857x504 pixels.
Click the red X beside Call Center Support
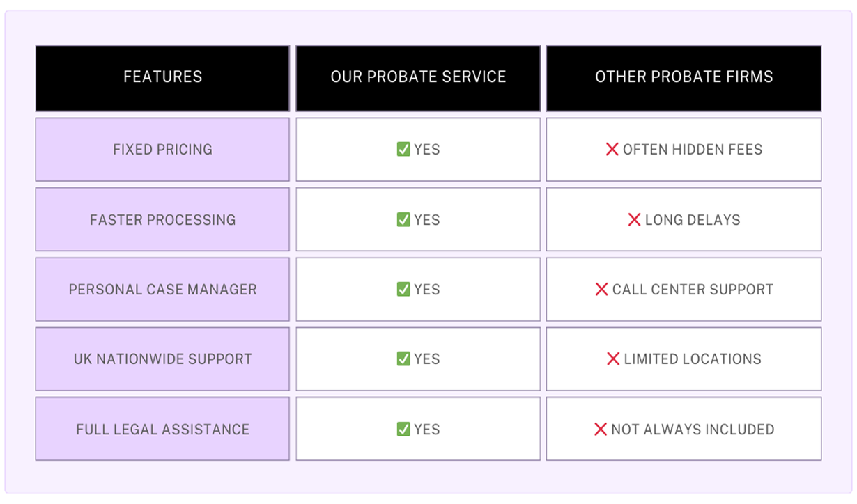point(602,289)
